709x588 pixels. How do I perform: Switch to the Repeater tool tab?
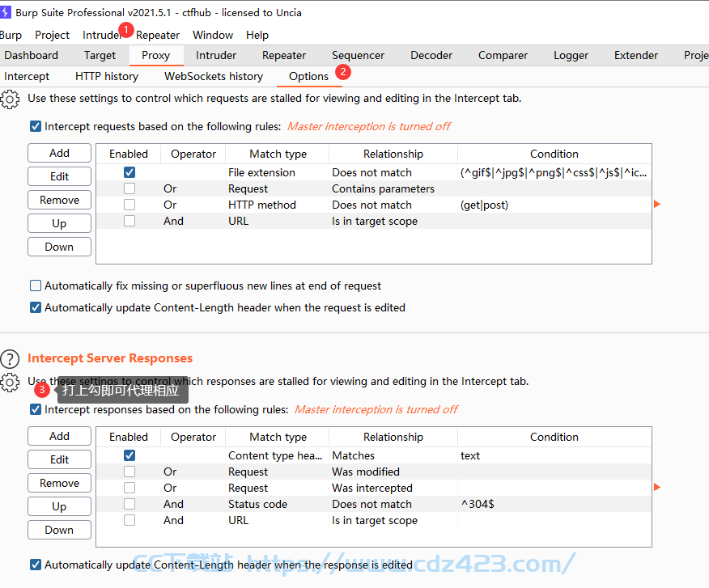(x=284, y=55)
